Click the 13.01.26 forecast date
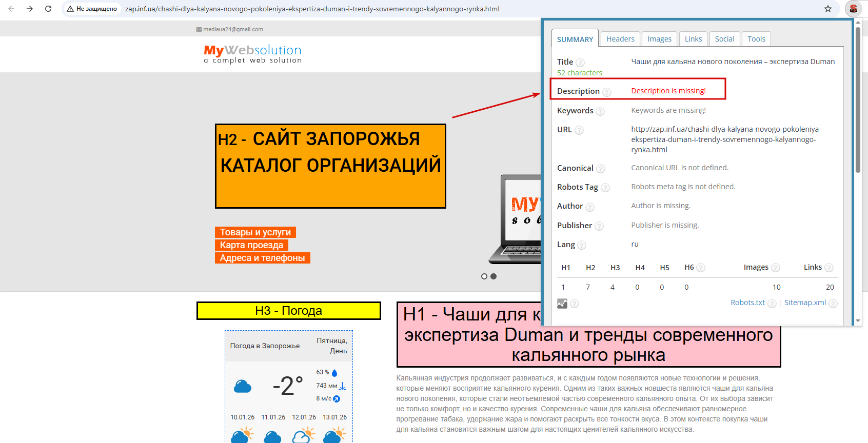868x443 pixels. [x=334, y=417]
